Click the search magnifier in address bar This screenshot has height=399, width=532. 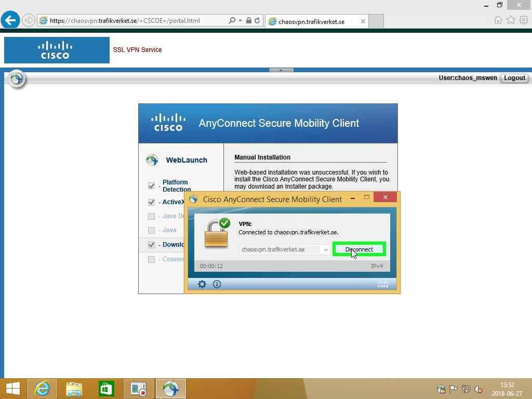[232, 21]
